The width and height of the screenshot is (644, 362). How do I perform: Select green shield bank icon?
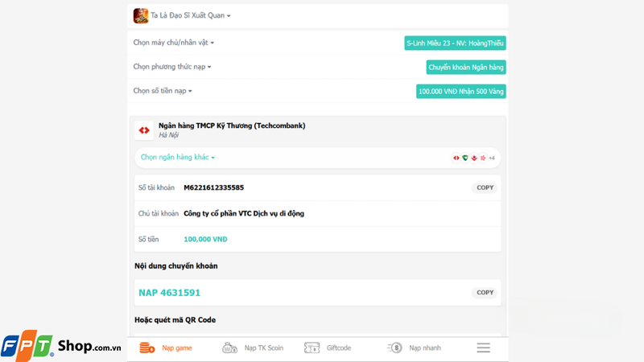465,158
